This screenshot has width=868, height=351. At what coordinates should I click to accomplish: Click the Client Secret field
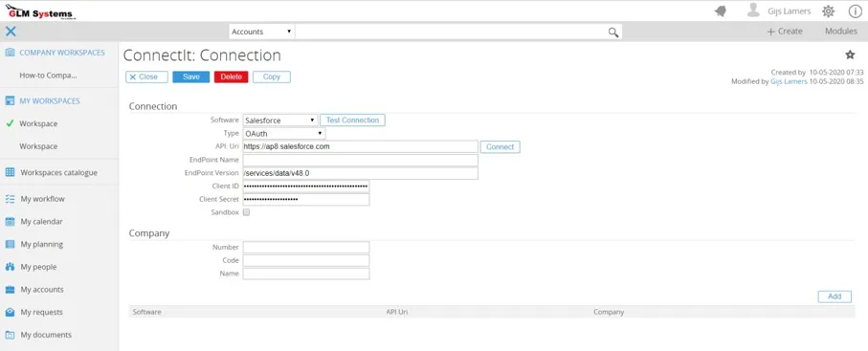point(306,199)
